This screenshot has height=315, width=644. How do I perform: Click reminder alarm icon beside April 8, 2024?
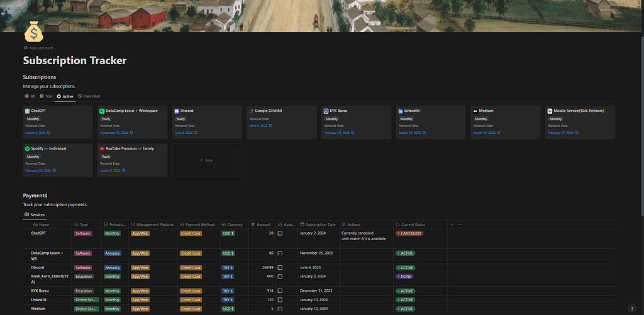click(x=270, y=125)
